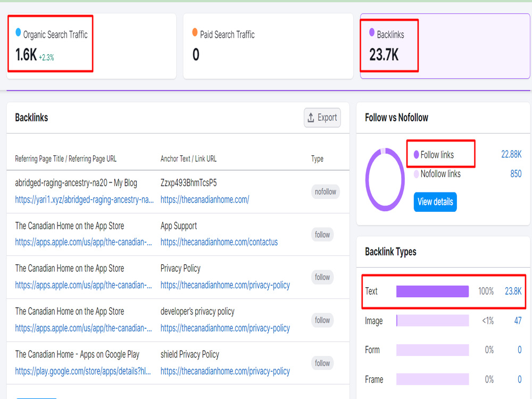This screenshot has width=532, height=399.
Task: Click the blue dot beside Organic Search Traffic
Action: (x=18, y=32)
